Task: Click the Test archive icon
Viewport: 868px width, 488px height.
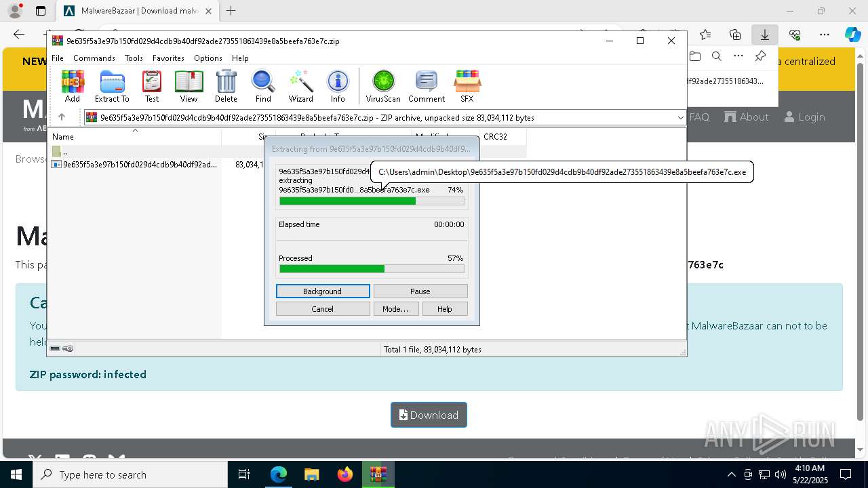Action: (x=152, y=86)
